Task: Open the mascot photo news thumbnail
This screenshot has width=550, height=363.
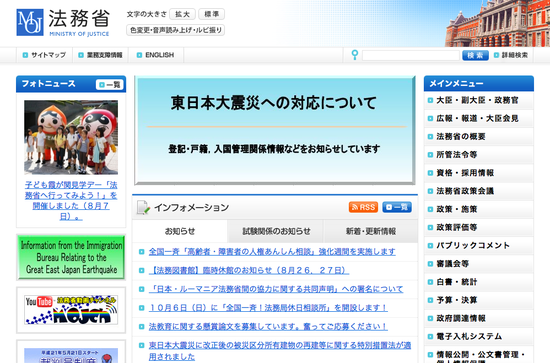Action: [71, 137]
